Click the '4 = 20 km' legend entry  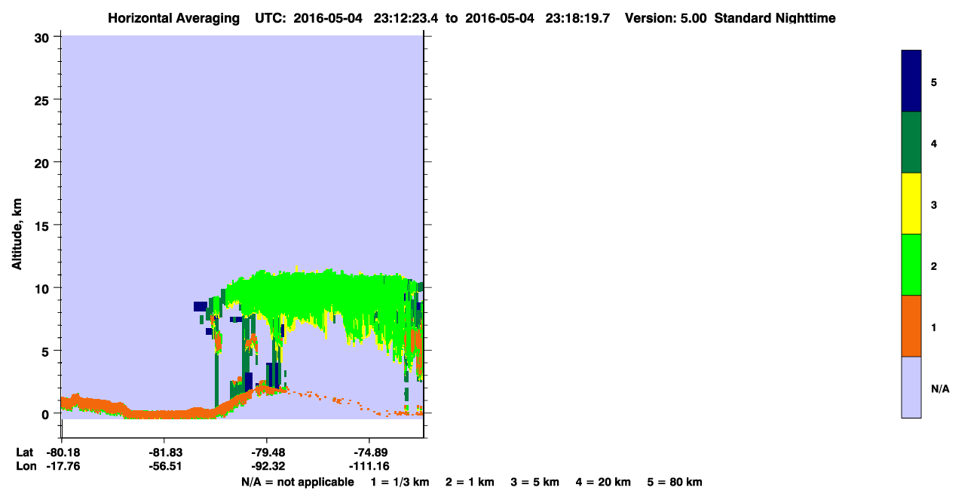603,482
